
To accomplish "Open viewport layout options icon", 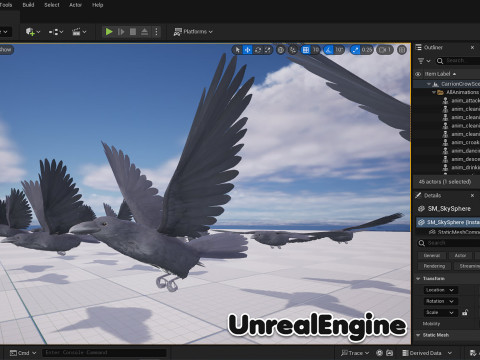I will coord(402,50).
